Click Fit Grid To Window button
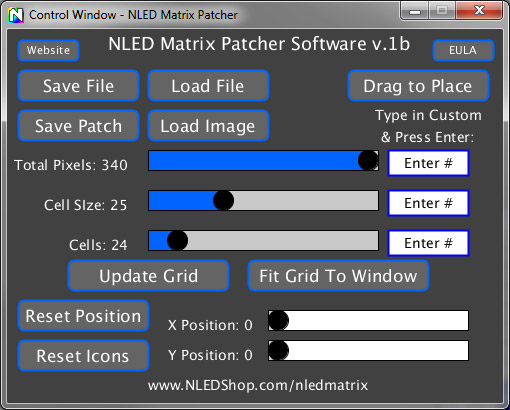510x410 pixels. click(338, 276)
